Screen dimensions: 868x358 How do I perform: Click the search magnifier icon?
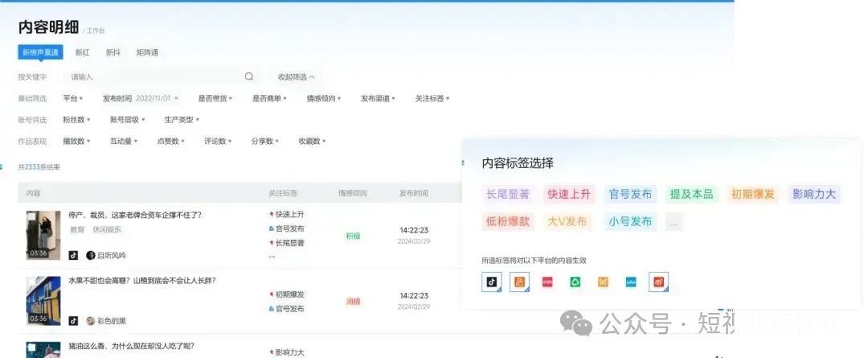coord(249,76)
